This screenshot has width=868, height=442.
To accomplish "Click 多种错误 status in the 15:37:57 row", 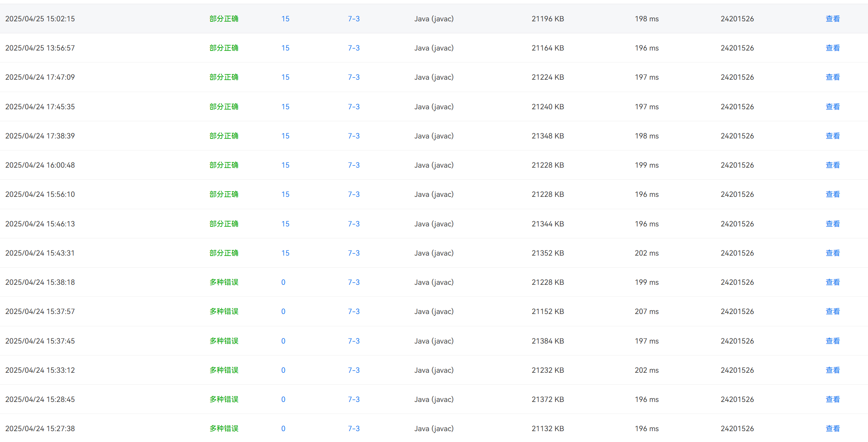I will (x=224, y=311).
